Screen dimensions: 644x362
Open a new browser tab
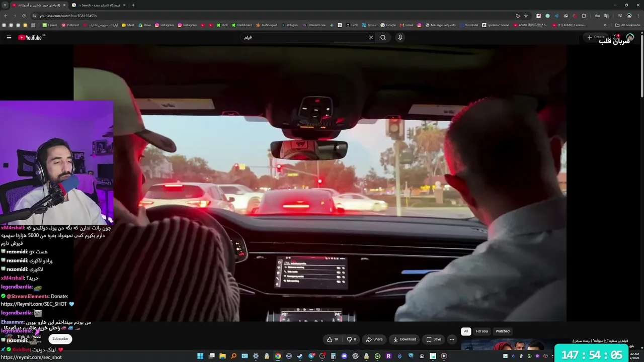click(133, 5)
